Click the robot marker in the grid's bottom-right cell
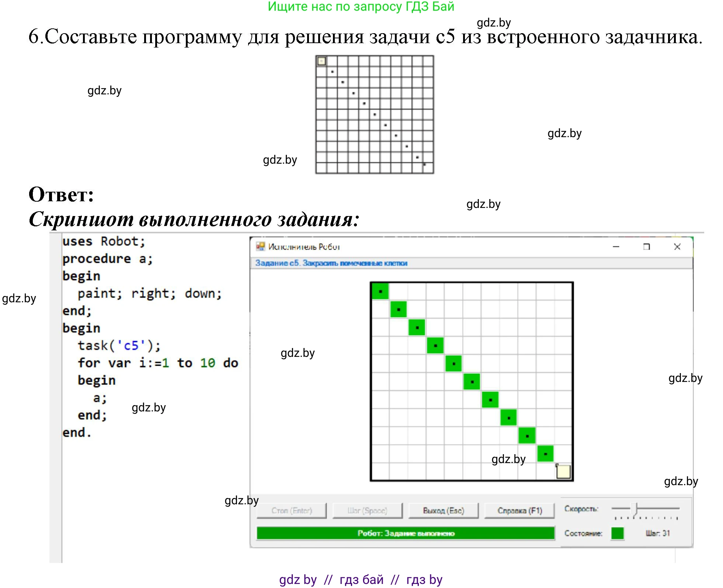The height and width of the screenshot is (588, 723). [563, 472]
